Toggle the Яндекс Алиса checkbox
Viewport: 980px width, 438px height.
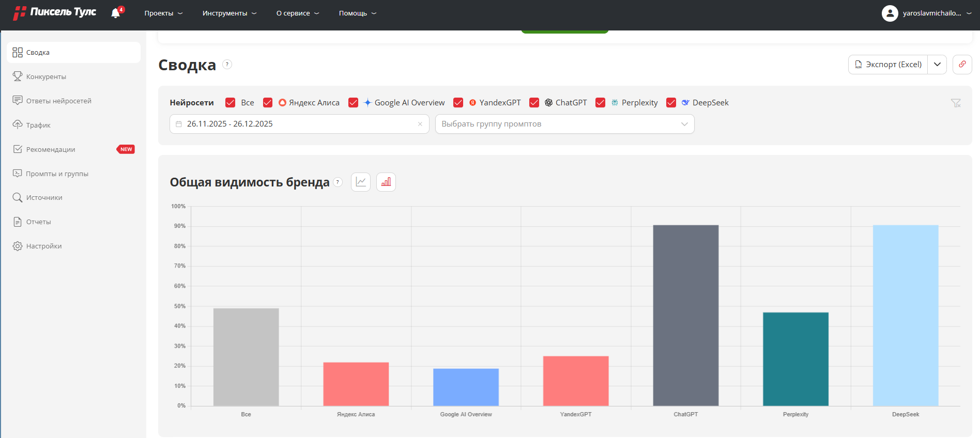(268, 103)
